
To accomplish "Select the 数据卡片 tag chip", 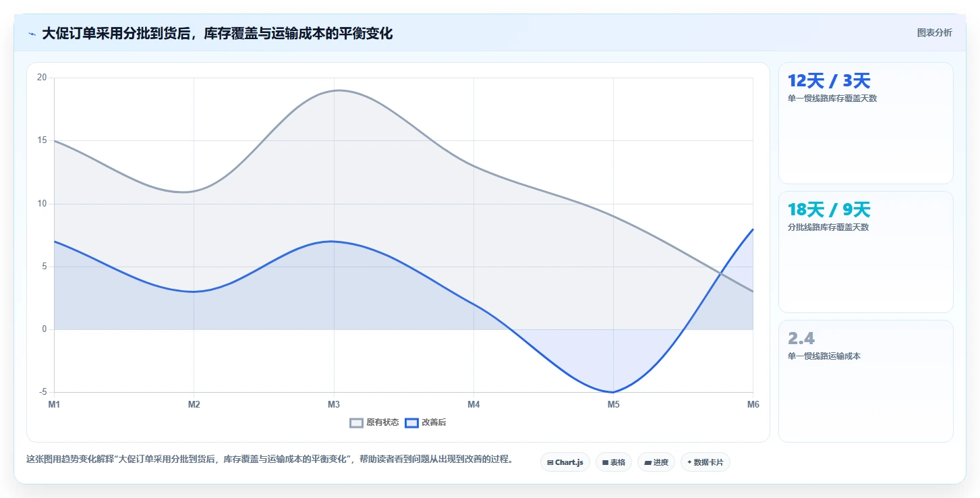I will point(705,462).
